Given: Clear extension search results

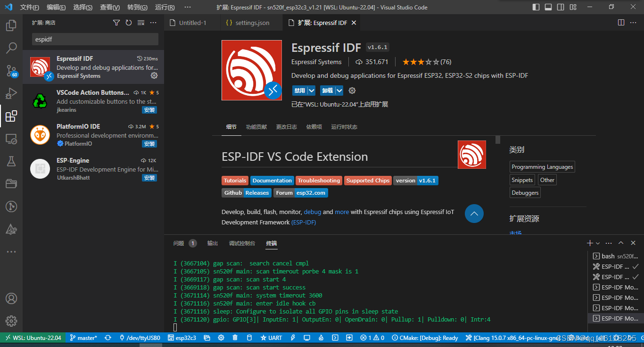Looking at the screenshot, I should (x=141, y=23).
